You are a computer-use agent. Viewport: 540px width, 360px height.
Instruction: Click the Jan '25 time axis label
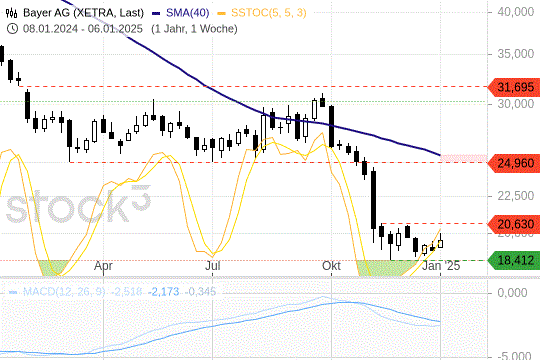(x=441, y=266)
